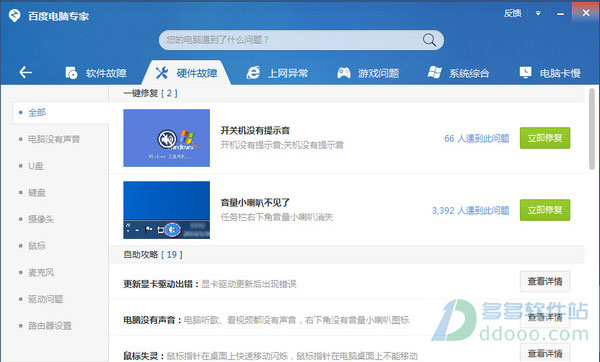Click the 一键修复 [2] section header

(150, 93)
